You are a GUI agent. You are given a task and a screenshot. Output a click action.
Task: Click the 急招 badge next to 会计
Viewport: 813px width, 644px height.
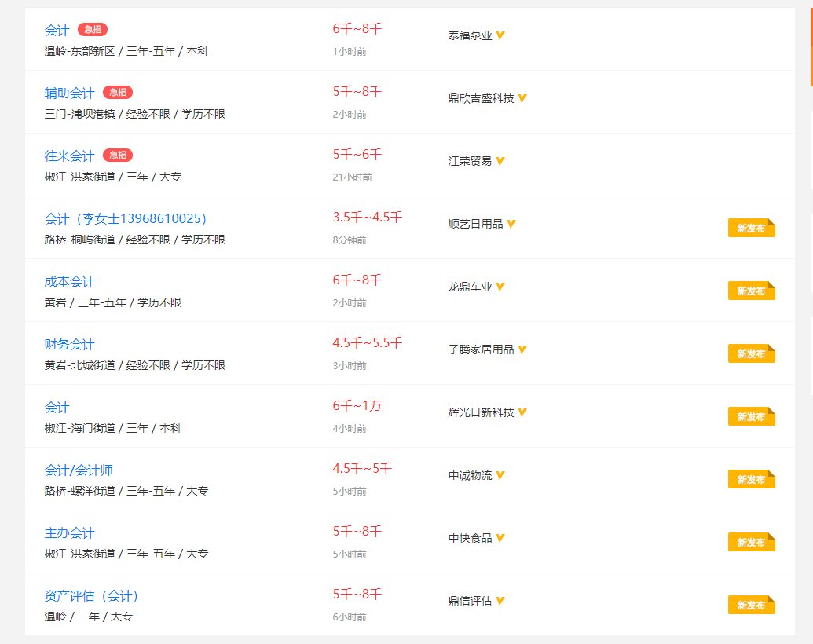[93, 30]
